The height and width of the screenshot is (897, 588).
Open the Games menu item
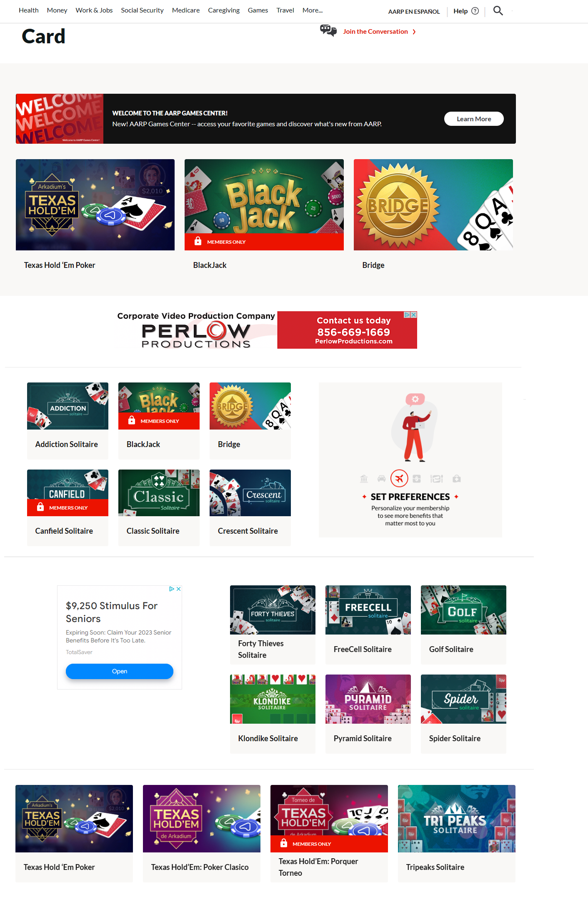point(258,10)
